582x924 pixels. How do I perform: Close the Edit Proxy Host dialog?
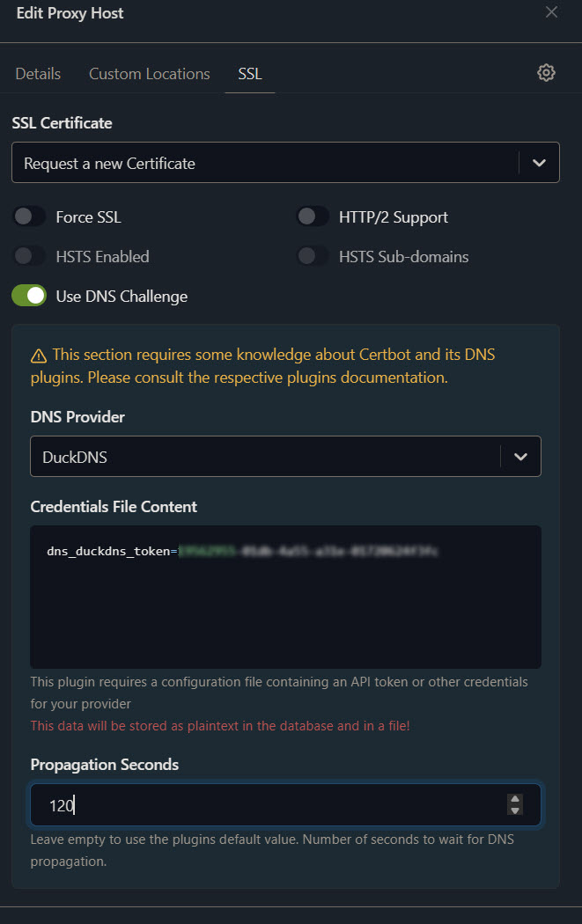(551, 12)
